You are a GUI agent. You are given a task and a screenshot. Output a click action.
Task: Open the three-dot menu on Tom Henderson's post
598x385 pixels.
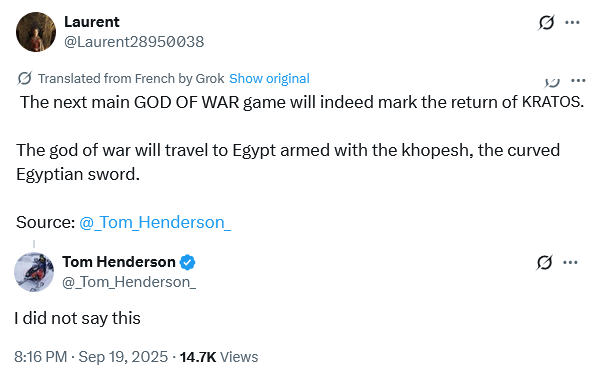coord(570,263)
